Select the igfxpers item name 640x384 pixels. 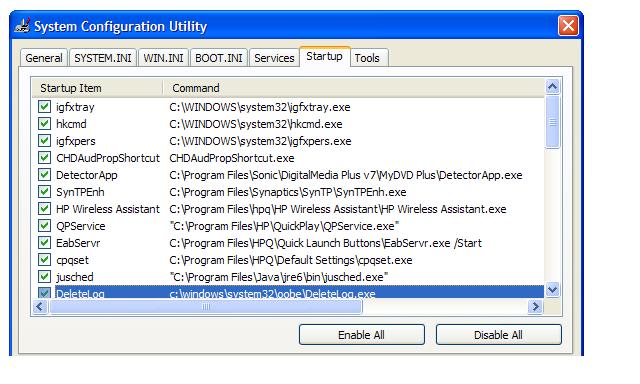coord(76,141)
